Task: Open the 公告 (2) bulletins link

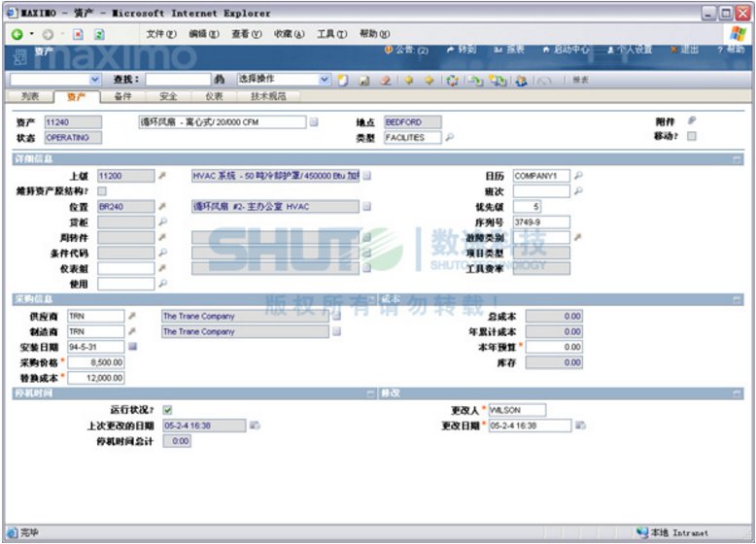Action: click(x=406, y=51)
